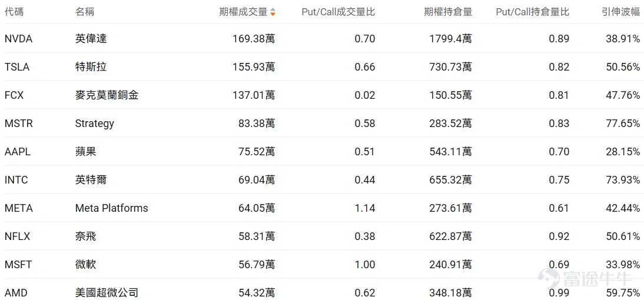Click INTC implied volatility 73.93%
Image resolution: width=644 pixels, height=300 pixels.
(623, 180)
